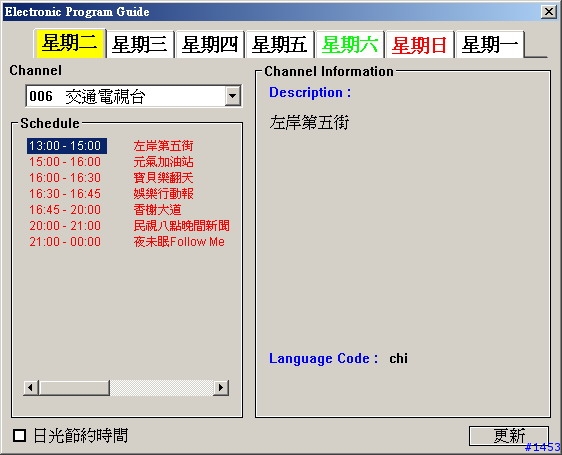Click program 寶貝樂翻天
This screenshot has height=455, width=562.
[x=163, y=178]
